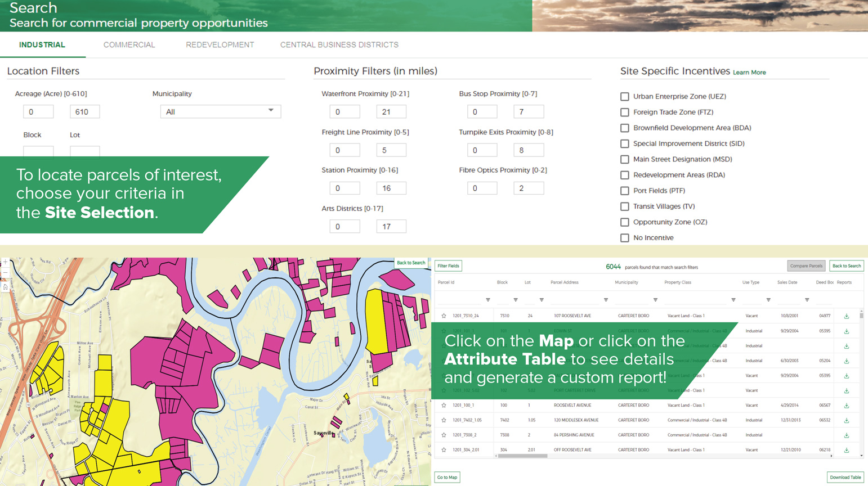Viewport: 868px width, 486px height.
Task: Tick Brownfield Development Area (BDA) checkbox
Action: click(x=625, y=128)
